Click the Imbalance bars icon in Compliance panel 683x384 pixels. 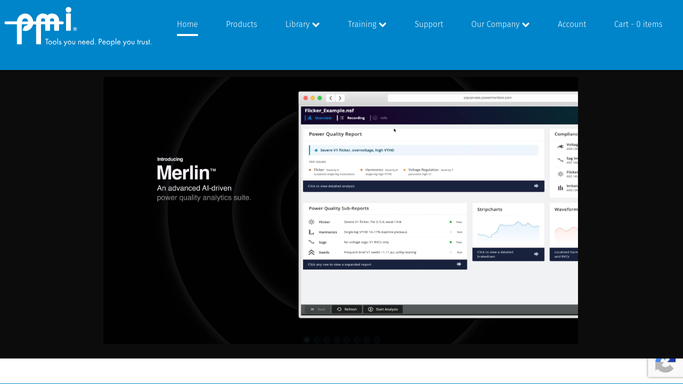pos(560,188)
